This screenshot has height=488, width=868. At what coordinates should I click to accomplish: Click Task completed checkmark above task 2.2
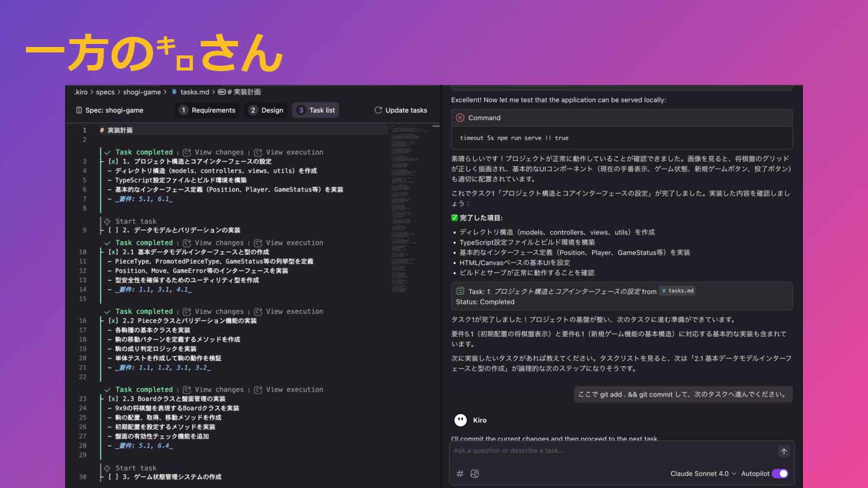[107, 311]
